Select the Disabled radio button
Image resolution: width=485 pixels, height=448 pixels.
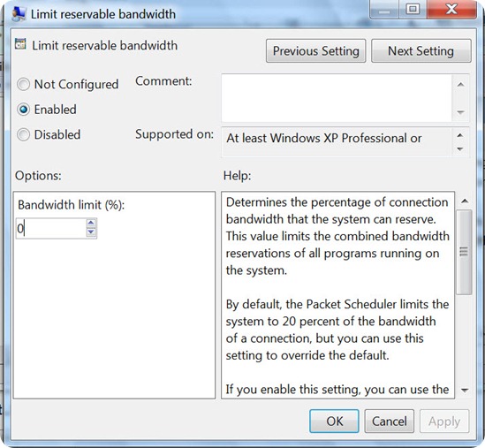(24, 134)
